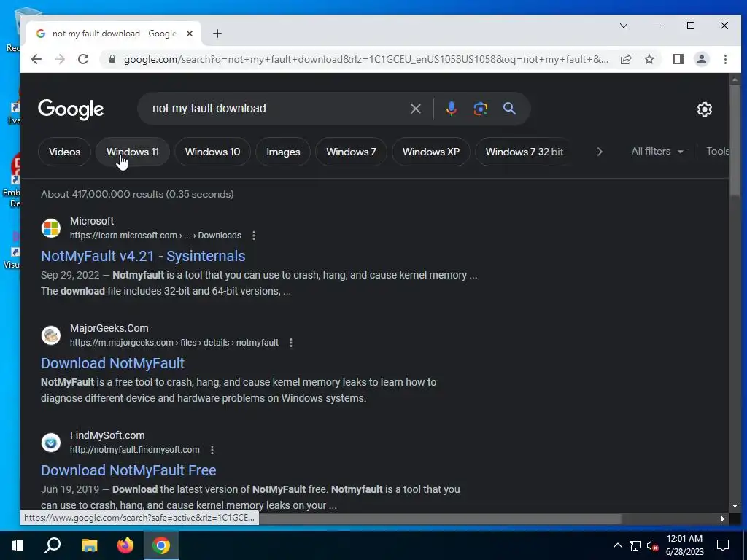
Task: Open Windows taskbar search
Action: pyautogui.click(x=53, y=545)
